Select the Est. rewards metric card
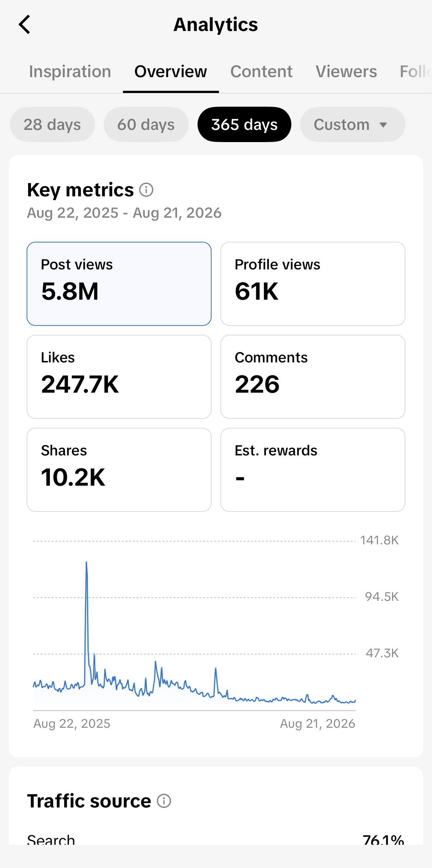The image size is (432, 868). tap(313, 470)
